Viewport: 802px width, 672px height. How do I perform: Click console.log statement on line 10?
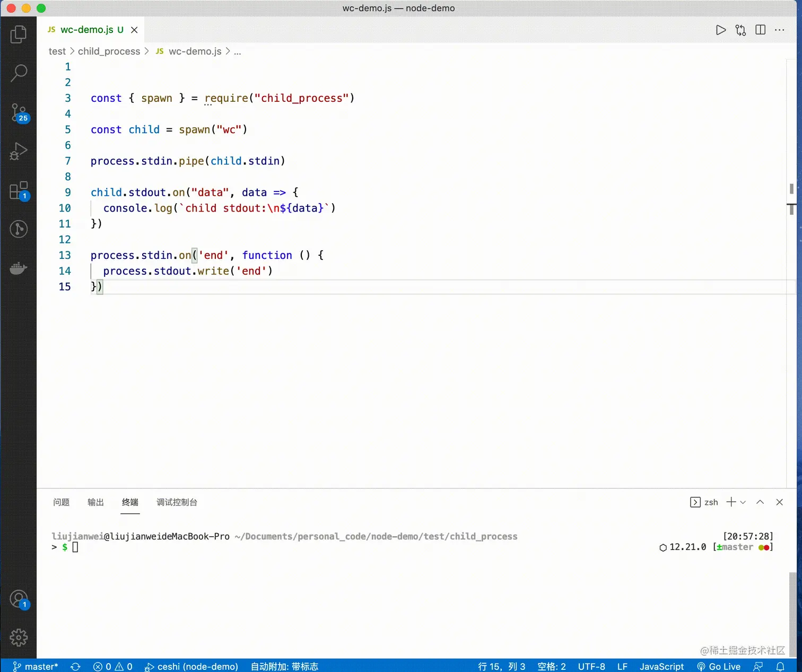pyautogui.click(x=220, y=208)
